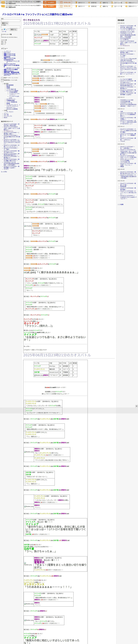The height and width of the screenshot is (644, 138).
Task: Open トップページ in the menu
Action: click(x=7, y=51)
